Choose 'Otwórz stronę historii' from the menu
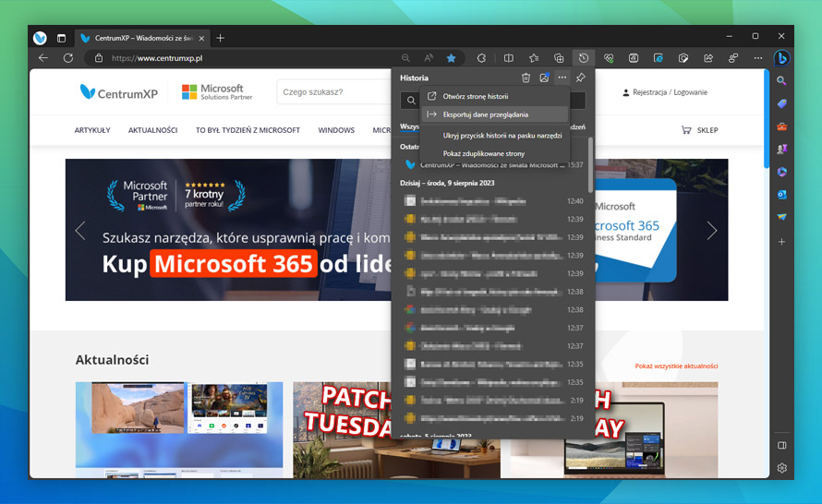Screen dimensions: 822x504 point(494,96)
